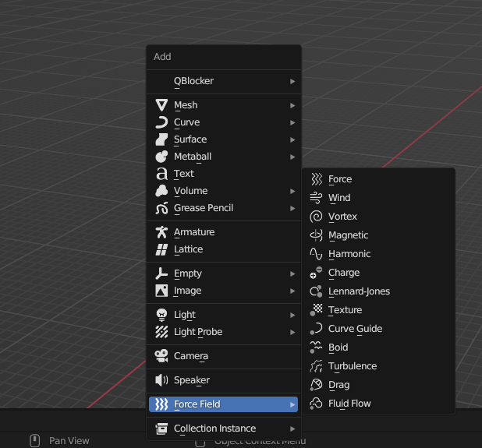Click the Grease Pencil icon
482x448 pixels.
tap(161, 208)
